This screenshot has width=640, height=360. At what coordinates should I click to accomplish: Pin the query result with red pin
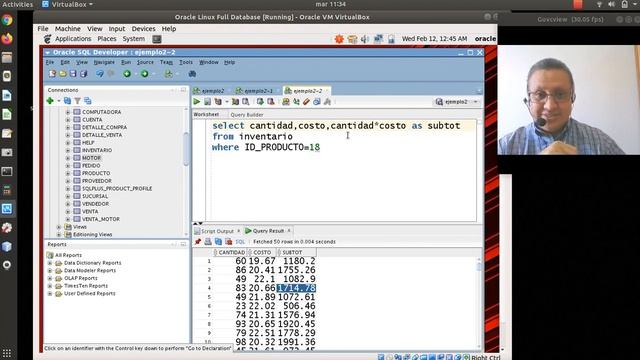[x=198, y=242]
